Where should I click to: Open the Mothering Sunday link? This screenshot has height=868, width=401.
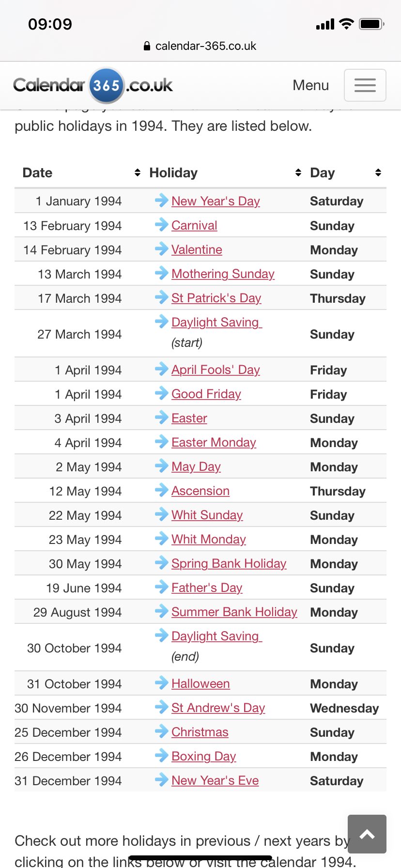[223, 274]
